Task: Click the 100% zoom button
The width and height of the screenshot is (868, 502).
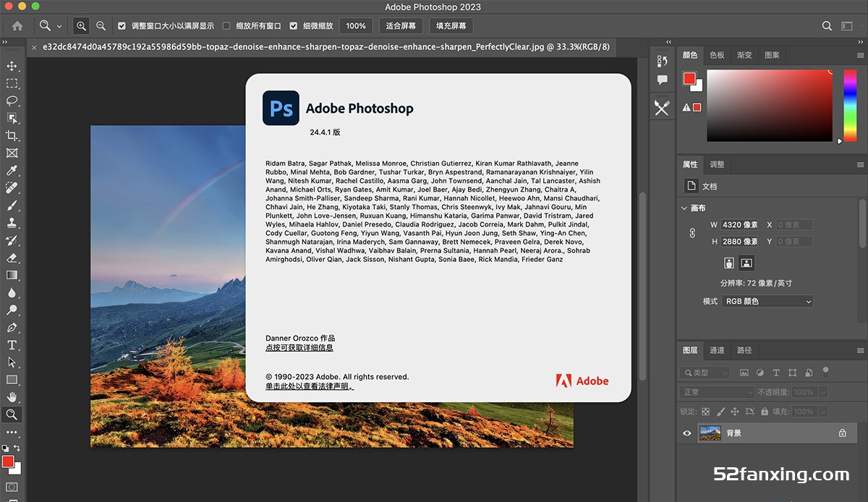Action: click(356, 25)
